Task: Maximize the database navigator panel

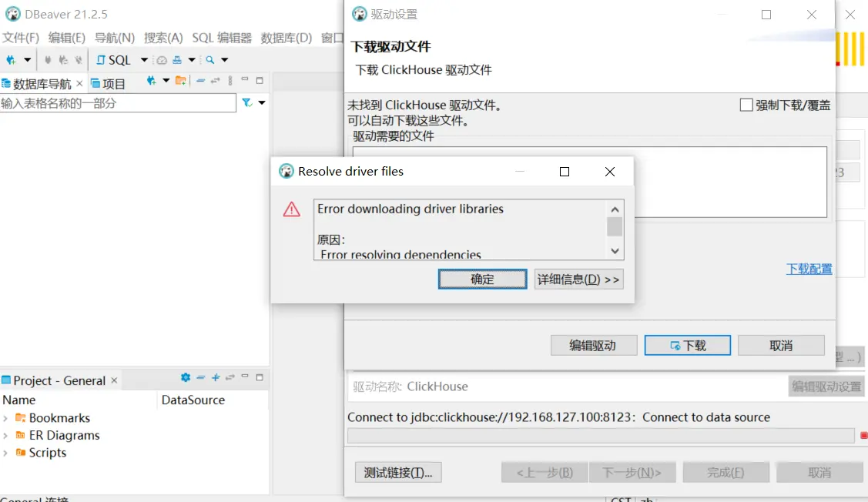Action: (260, 81)
